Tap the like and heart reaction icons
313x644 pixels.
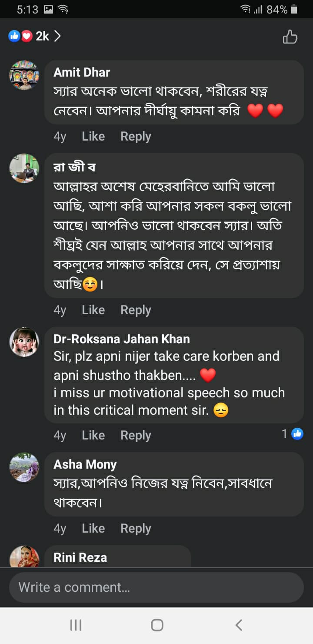pos(20,36)
